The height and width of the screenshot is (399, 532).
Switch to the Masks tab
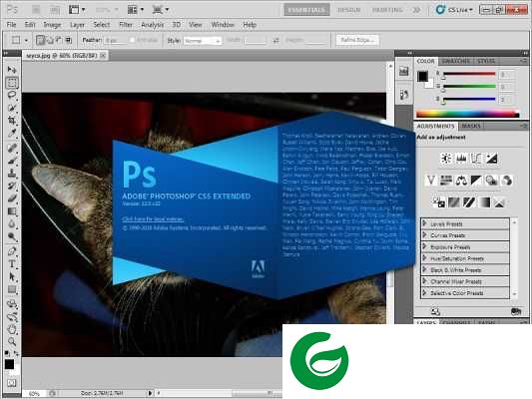471,126
